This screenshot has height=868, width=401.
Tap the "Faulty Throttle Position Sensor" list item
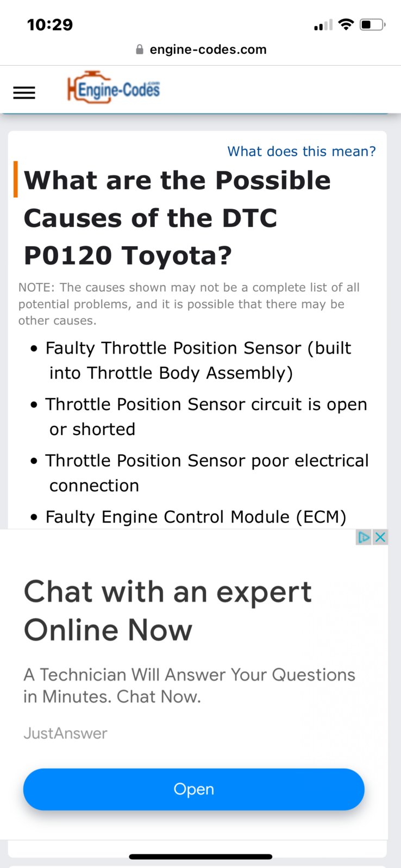(x=198, y=360)
